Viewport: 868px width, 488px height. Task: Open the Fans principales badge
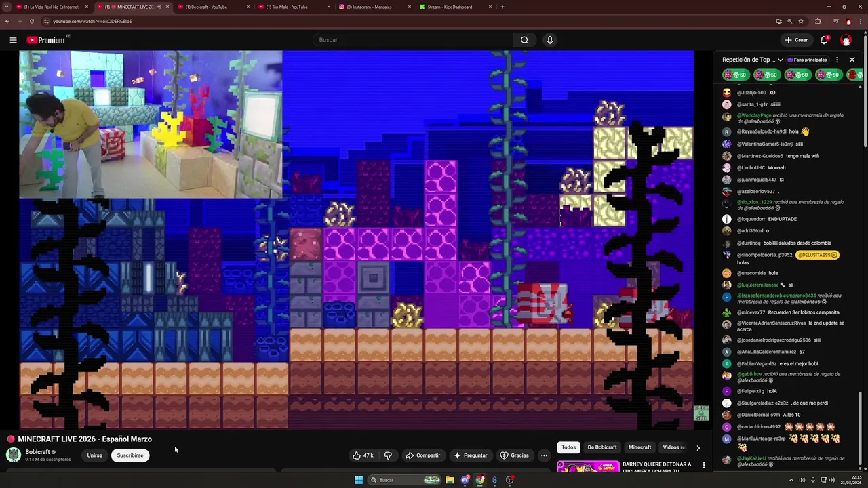pyautogui.click(x=807, y=60)
